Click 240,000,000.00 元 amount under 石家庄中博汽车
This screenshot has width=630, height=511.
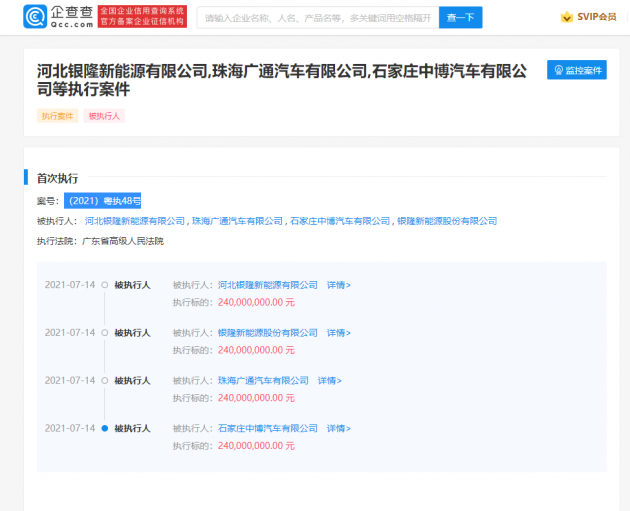pyautogui.click(x=256, y=446)
